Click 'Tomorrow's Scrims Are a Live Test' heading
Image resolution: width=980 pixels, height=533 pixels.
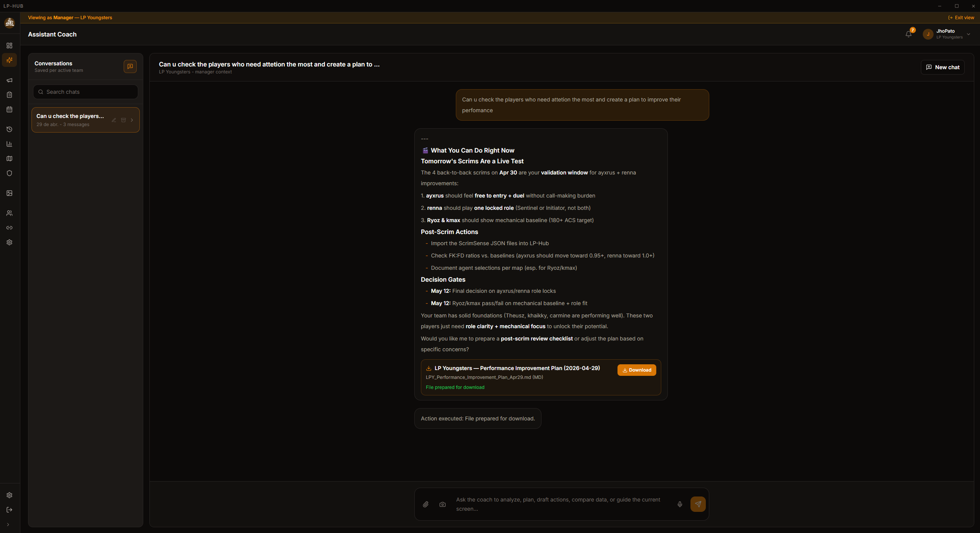click(472, 161)
